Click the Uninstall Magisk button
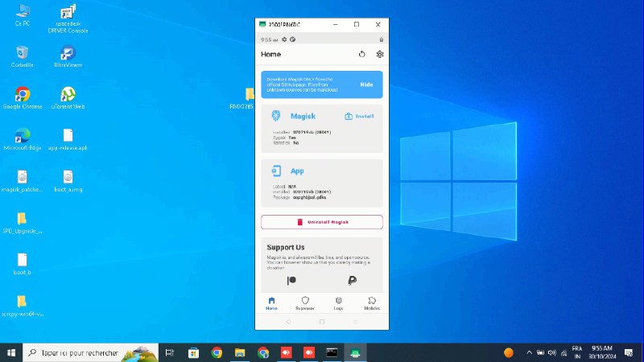This screenshot has height=362, width=644. pyautogui.click(x=321, y=222)
